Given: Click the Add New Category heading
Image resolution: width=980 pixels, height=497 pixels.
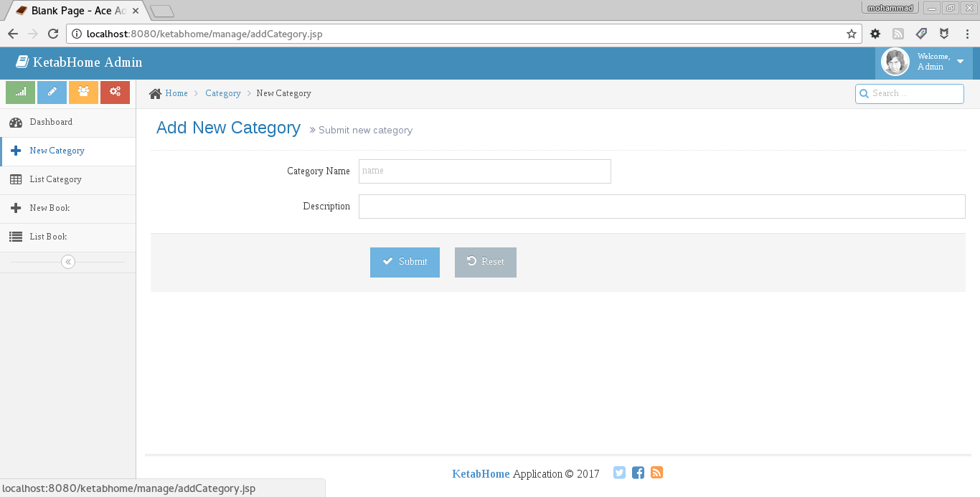Looking at the screenshot, I should click(228, 128).
